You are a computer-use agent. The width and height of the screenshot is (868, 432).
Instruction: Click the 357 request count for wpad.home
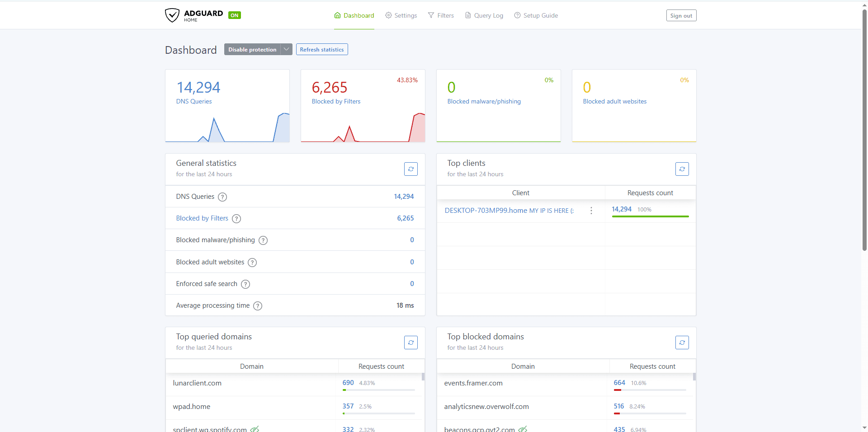[x=348, y=406]
